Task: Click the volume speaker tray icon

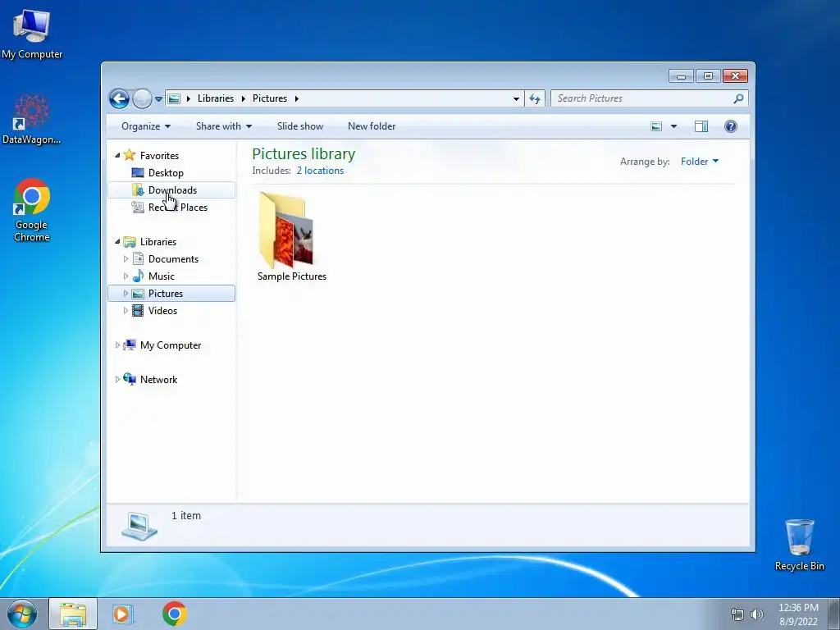Action: (756, 614)
